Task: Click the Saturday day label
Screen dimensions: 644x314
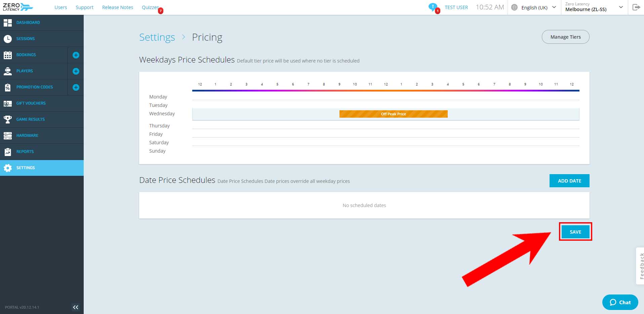Action: 159,143
